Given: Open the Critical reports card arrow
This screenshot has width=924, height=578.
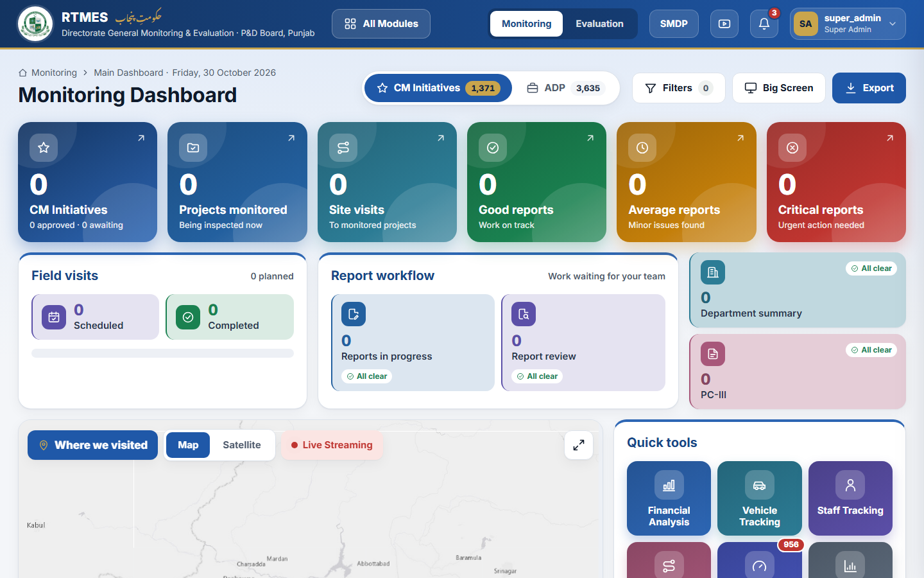Looking at the screenshot, I should click(890, 138).
